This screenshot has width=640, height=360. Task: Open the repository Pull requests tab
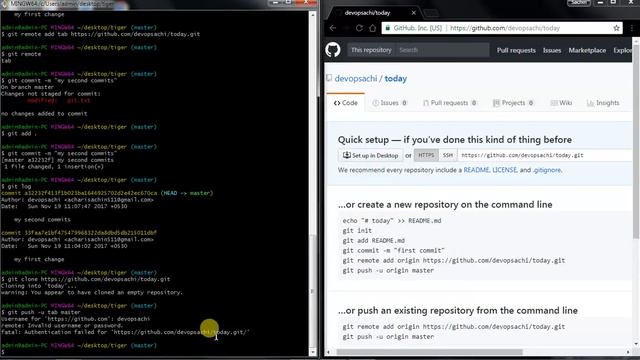point(449,103)
